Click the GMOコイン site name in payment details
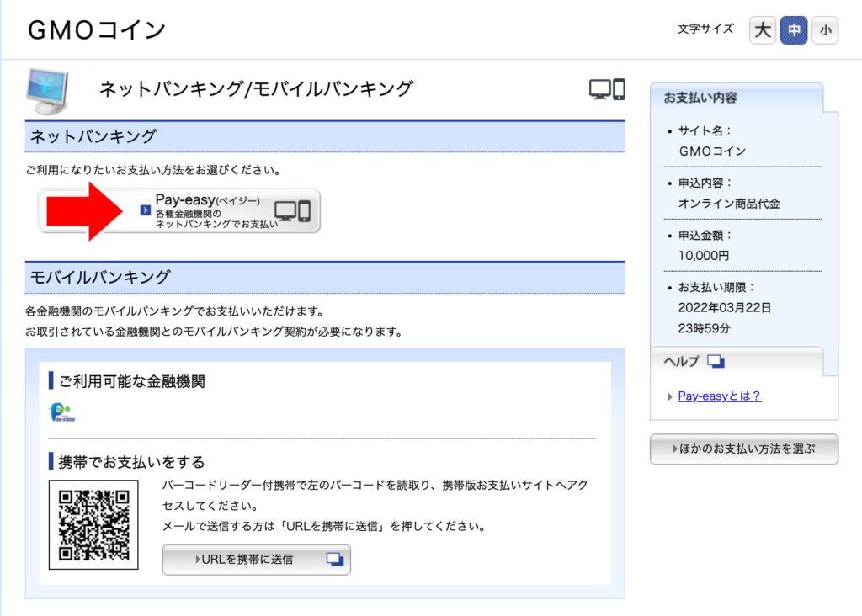Image resolution: width=862 pixels, height=616 pixels. click(712, 151)
